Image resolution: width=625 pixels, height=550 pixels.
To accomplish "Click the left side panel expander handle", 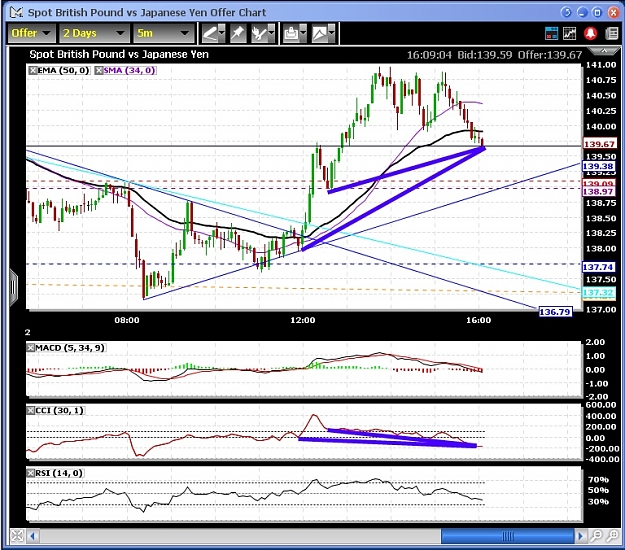I will click(14, 287).
